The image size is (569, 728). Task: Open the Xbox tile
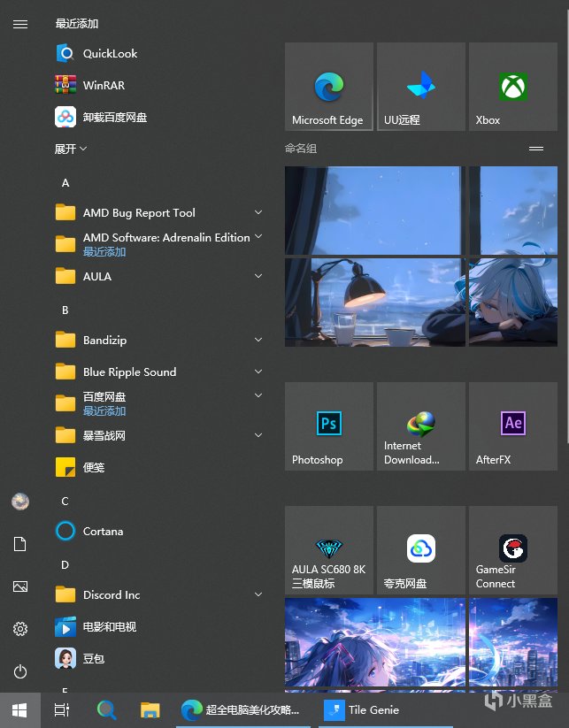click(512, 87)
